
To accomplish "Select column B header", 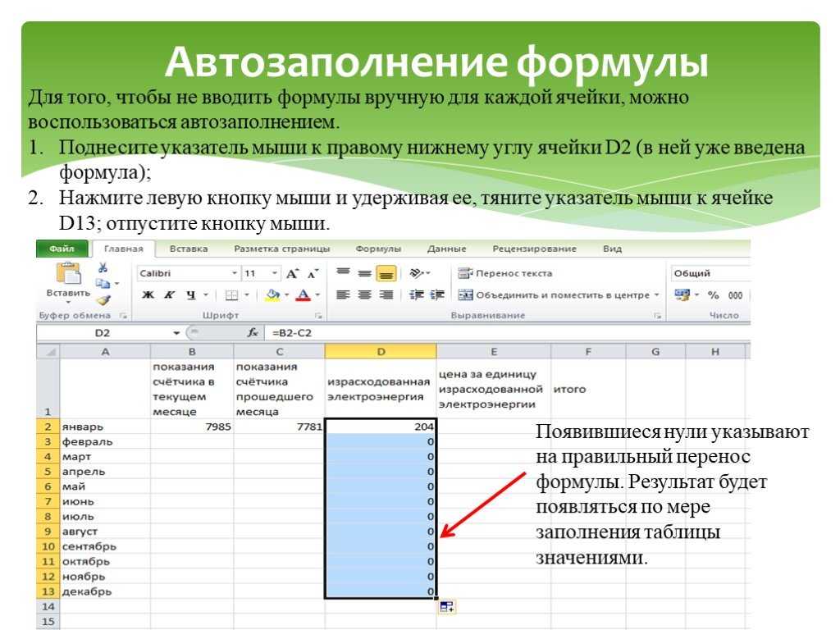I will point(192,352).
